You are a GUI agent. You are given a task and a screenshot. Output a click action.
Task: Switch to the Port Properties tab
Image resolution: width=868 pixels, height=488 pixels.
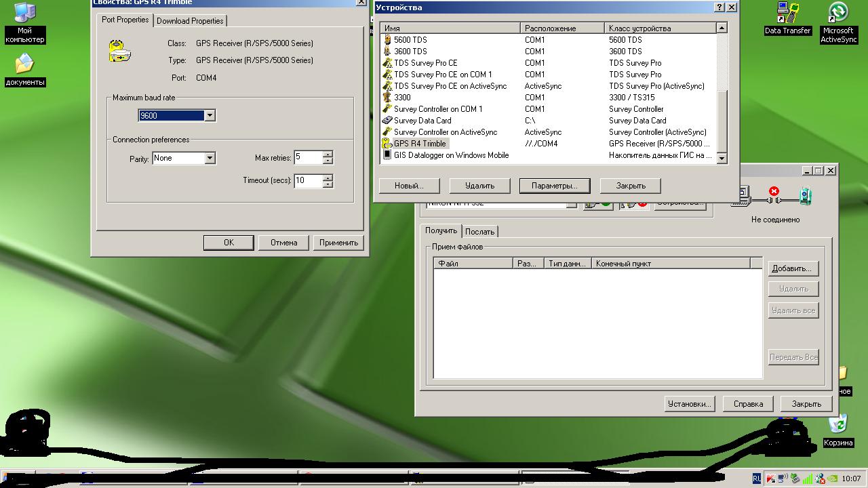(x=125, y=20)
